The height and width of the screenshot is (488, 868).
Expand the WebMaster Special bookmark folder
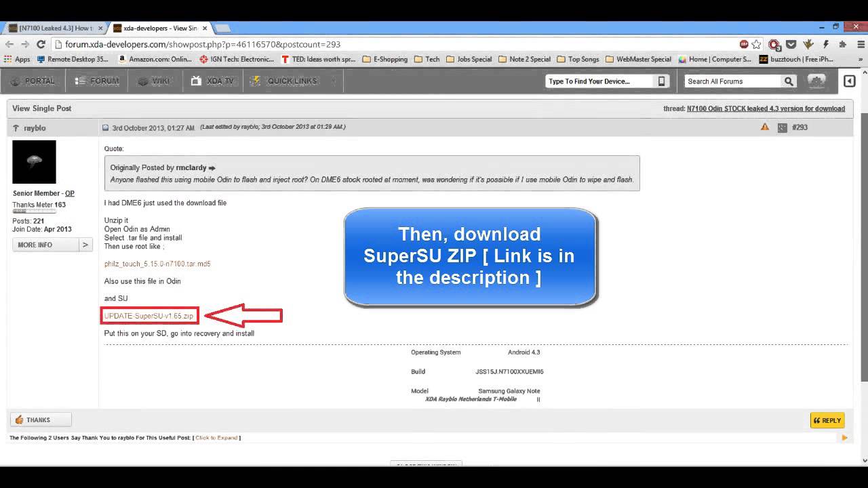[x=638, y=59]
